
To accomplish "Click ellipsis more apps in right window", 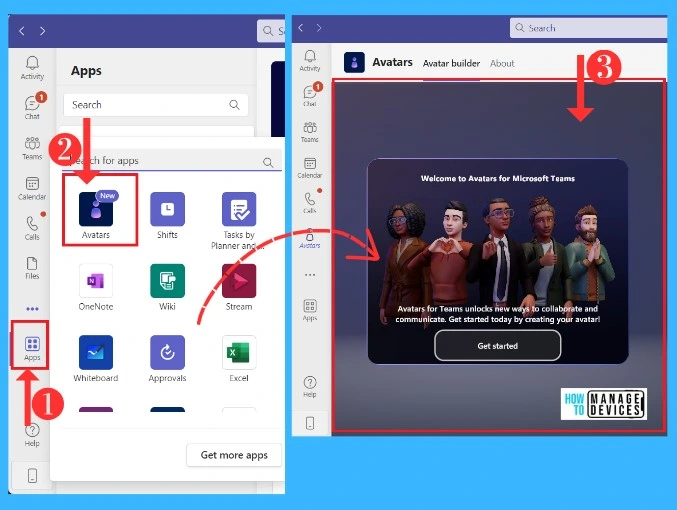I will tap(310, 275).
